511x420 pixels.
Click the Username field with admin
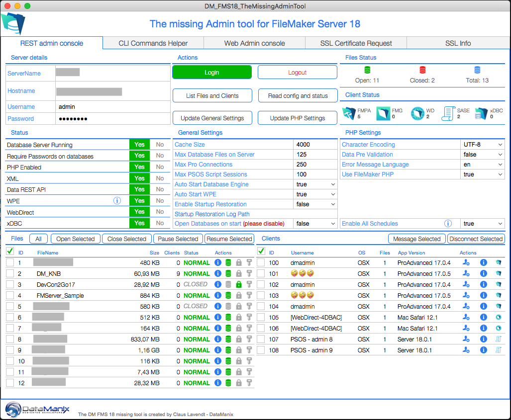click(113, 107)
